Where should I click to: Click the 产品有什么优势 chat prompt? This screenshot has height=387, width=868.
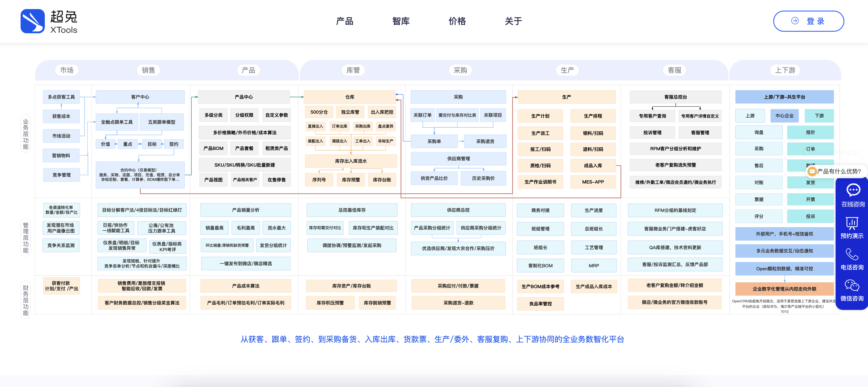tap(838, 172)
